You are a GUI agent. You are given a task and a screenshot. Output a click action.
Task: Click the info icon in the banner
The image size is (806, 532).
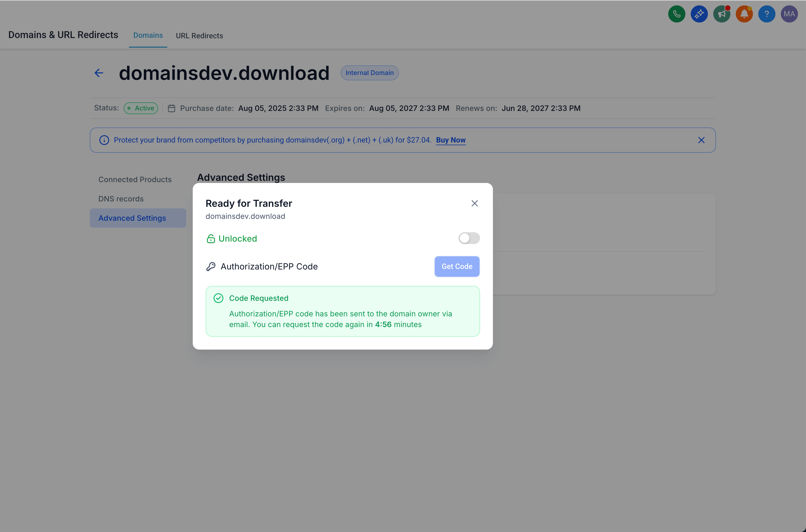pyautogui.click(x=104, y=140)
